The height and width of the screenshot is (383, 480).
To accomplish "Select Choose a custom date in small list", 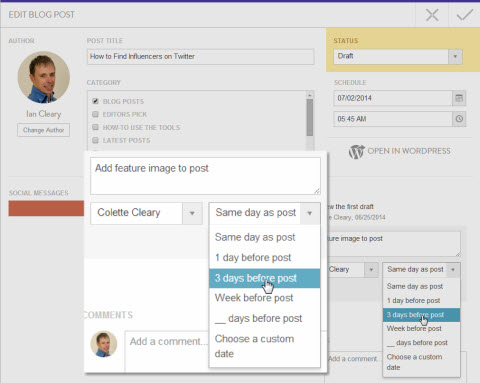I will [x=422, y=362].
